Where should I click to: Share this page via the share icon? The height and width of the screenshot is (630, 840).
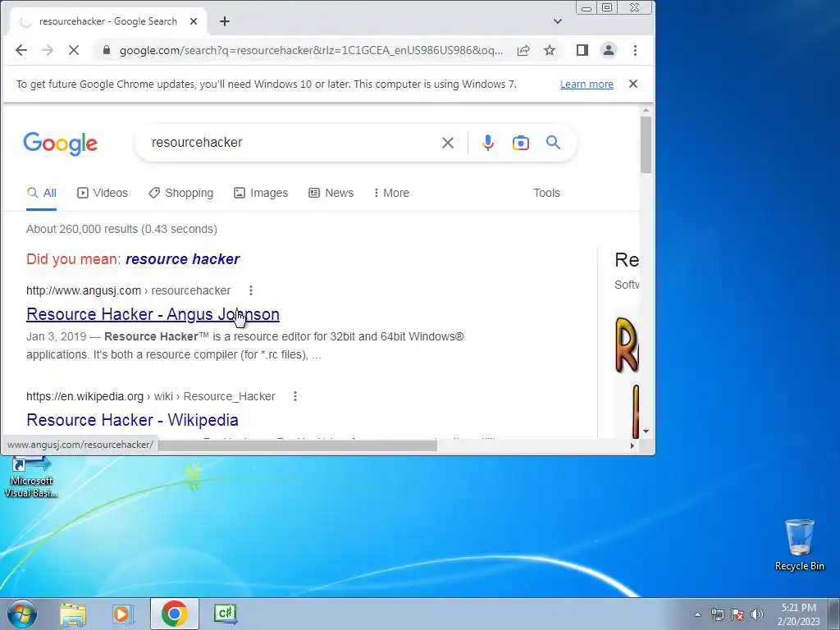pos(523,50)
